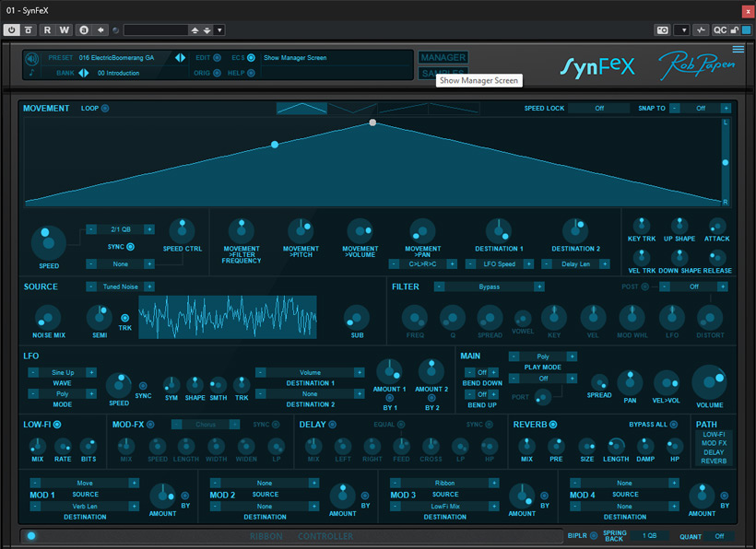Select REVERB in the effects PATH list
The height and width of the screenshot is (549, 756).
click(x=714, y=461)
